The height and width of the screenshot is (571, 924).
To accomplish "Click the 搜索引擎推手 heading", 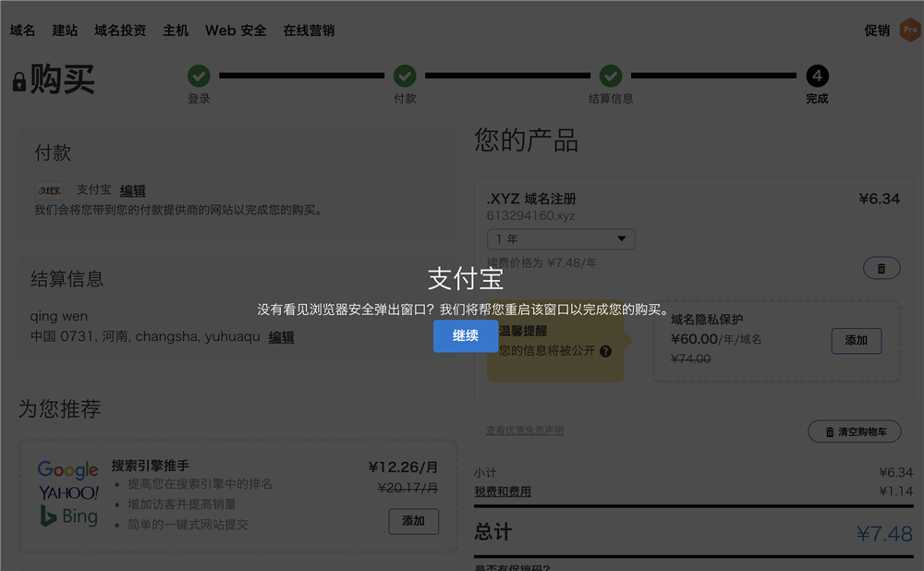I will (151, 466).
